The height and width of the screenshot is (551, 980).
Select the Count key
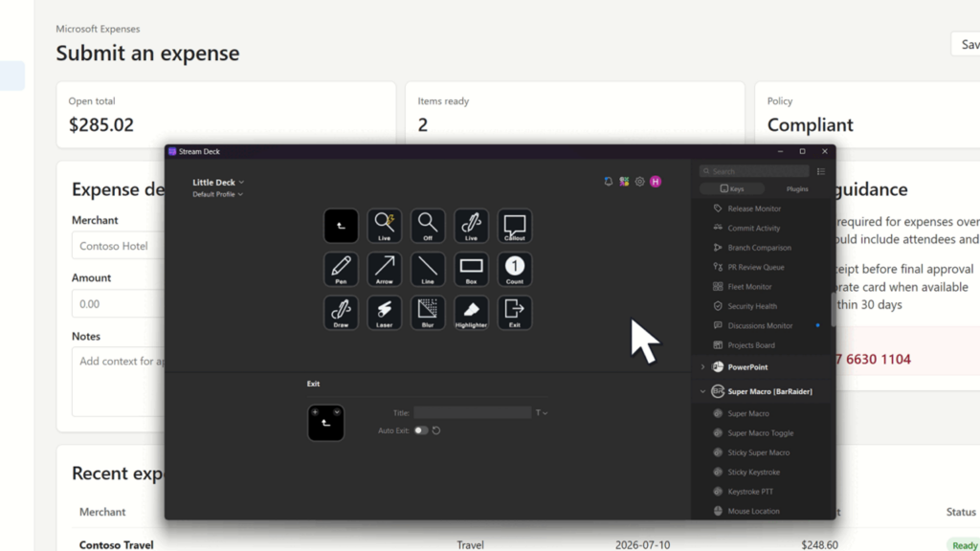[514, 269]
